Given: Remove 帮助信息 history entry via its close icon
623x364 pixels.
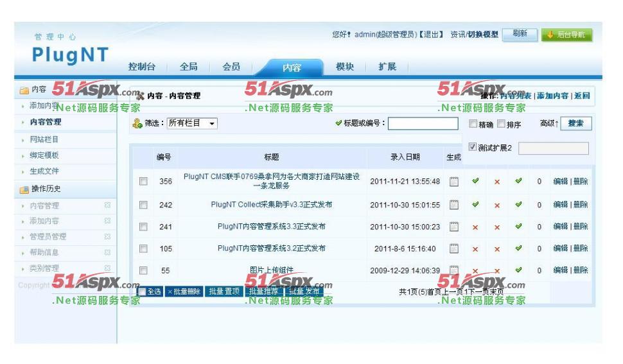Looking at the screenshot, I should [x=107, y=252].
